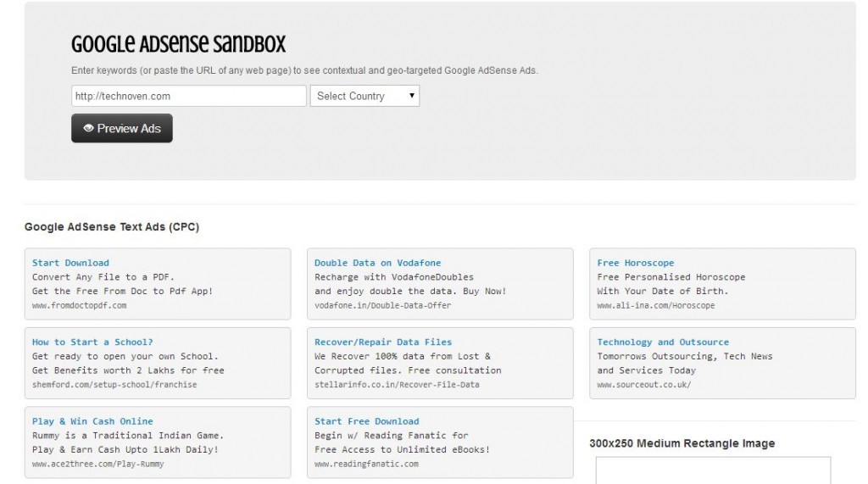Click the stellarinfo.co.in Recover-File-Data URL
Screen dimensions: 868x484
pyautogui.click(x=397, y=385)
